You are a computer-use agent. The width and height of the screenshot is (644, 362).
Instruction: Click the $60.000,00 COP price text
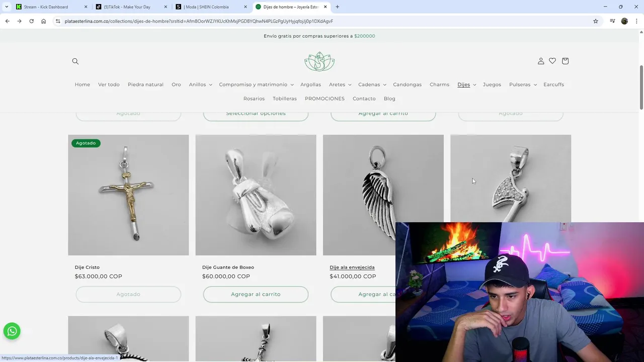[226, 277]
